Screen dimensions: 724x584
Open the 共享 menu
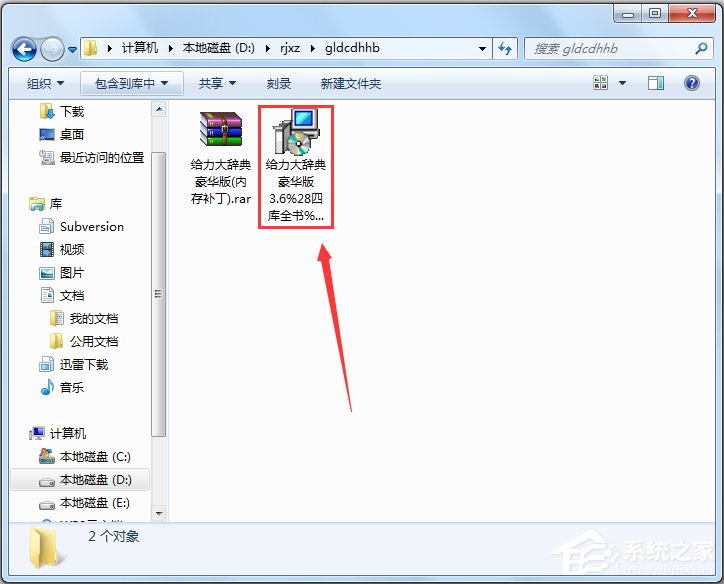tap(217, 84)
